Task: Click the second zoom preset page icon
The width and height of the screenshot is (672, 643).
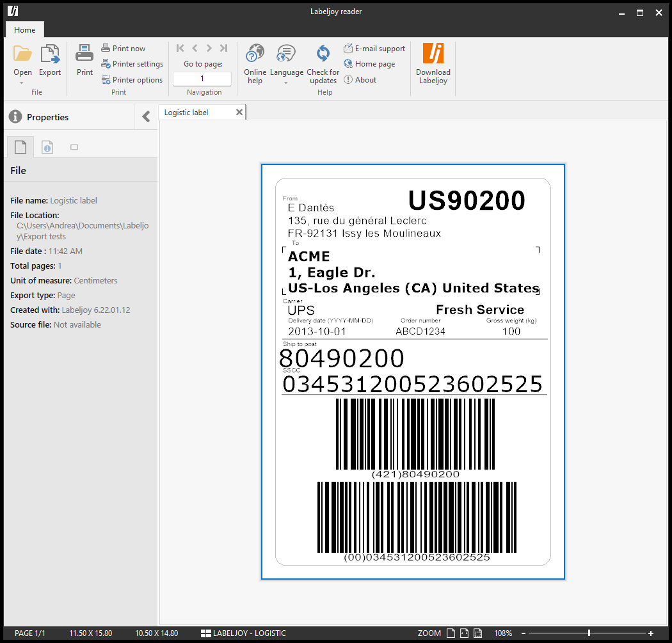Action: coord(464,633)
